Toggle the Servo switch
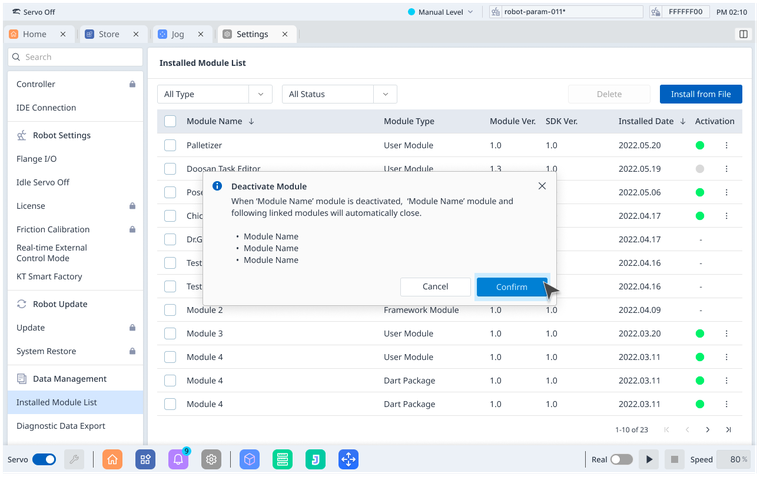The image size is (760, 477). [x=44, y=459]
